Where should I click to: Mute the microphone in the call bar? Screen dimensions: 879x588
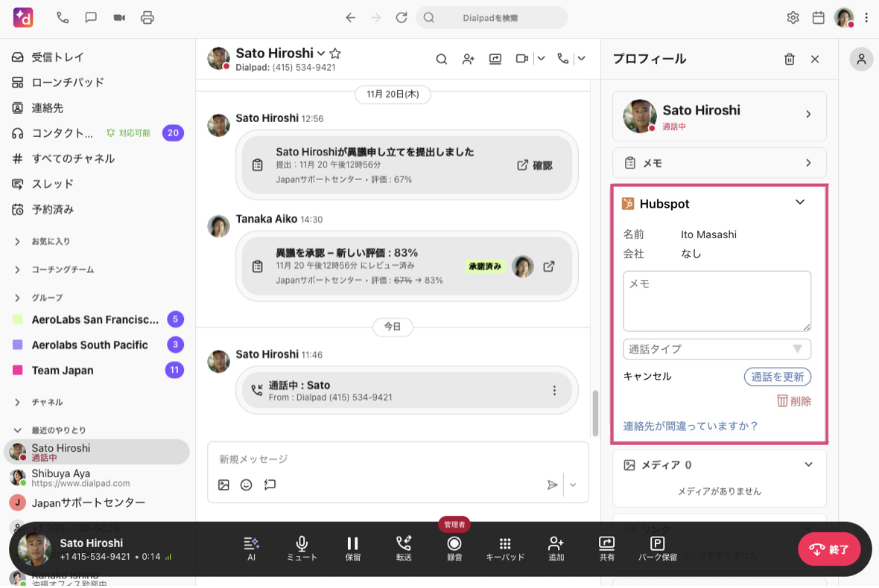coord(302,548)
